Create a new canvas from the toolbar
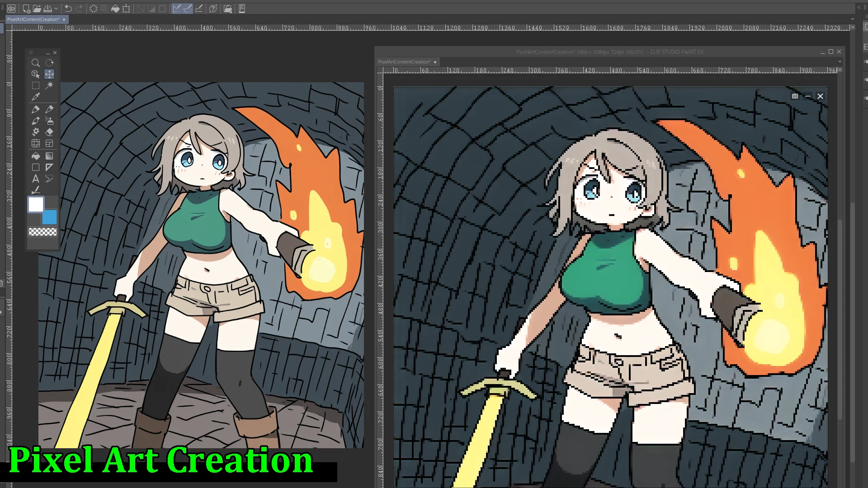 26,9
